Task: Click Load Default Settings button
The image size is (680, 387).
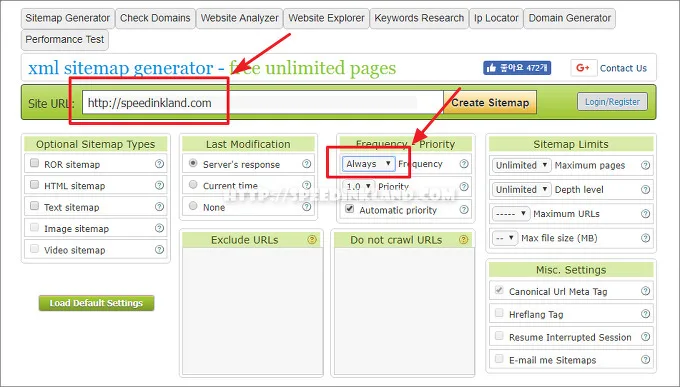Action: pyautogui.click(x=96, y=303)
